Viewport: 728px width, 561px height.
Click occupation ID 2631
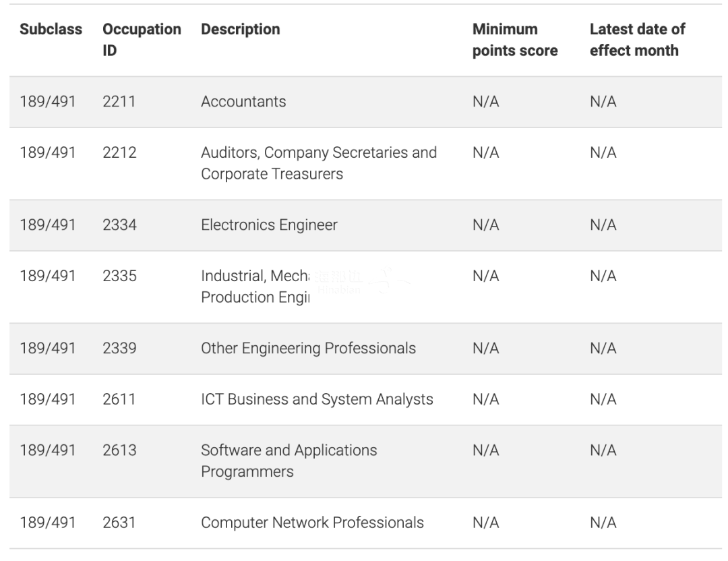(119, 523)
